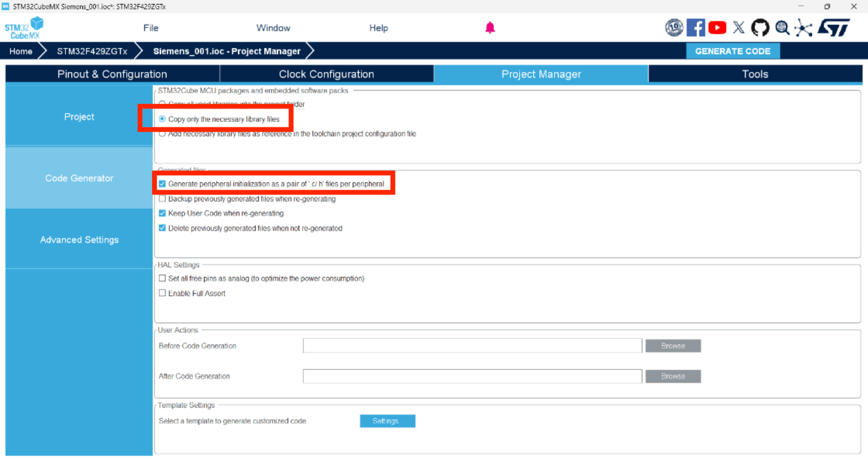
Task: Select 'Copy only the necessary library files'
Action: (x=162, y=119)
